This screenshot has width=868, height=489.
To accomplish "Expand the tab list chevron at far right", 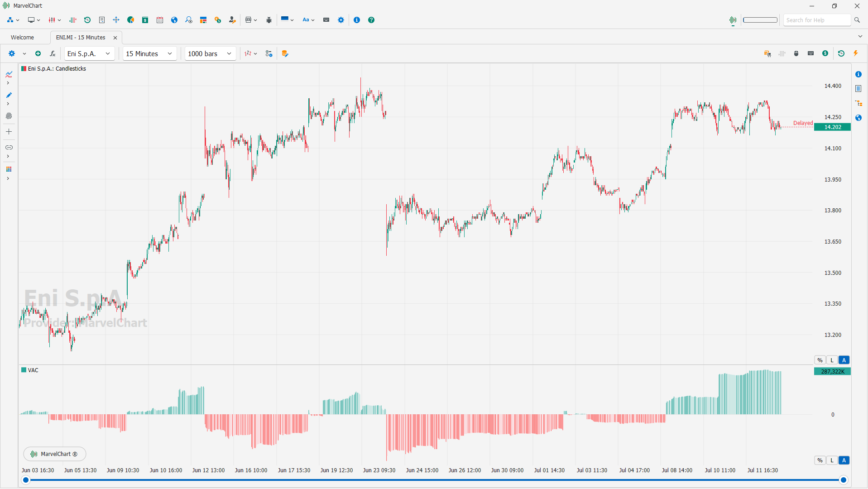I will pyautogui.click(x=860, y=36).
